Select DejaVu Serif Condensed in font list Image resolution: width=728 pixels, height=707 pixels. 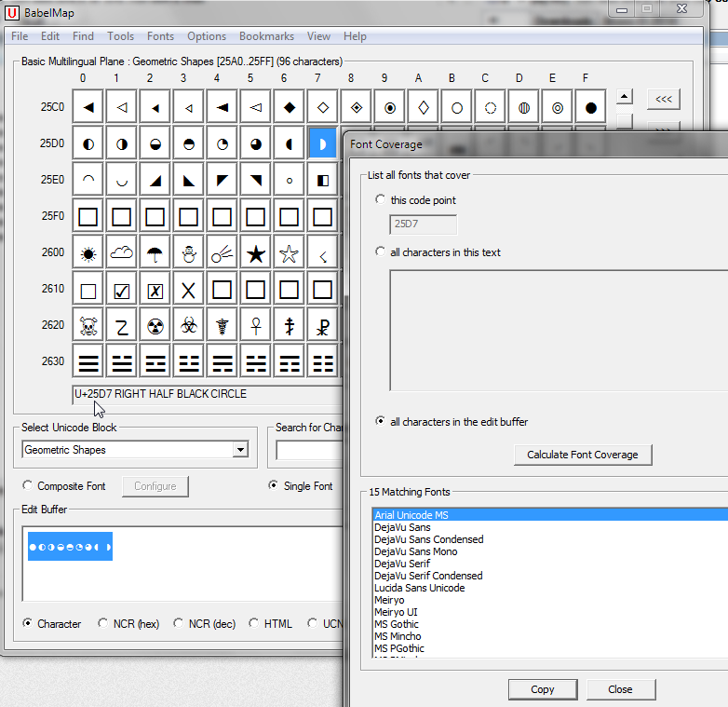click(550, 576)
